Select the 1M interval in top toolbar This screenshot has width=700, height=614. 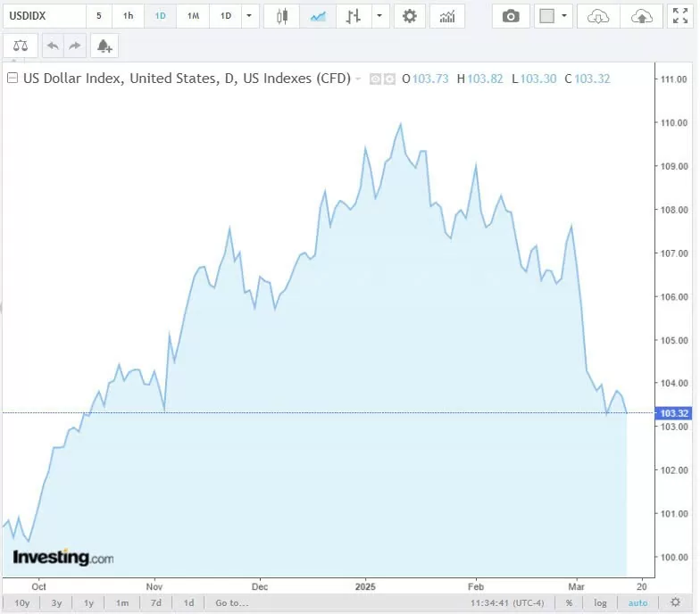(x=193, y=16)
